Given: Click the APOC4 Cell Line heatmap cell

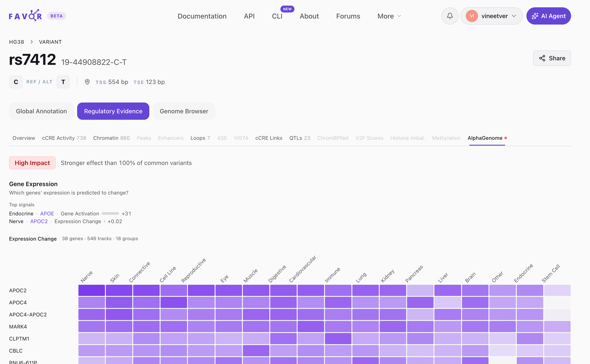Looking at the screenshot, I should pos(174,302).
